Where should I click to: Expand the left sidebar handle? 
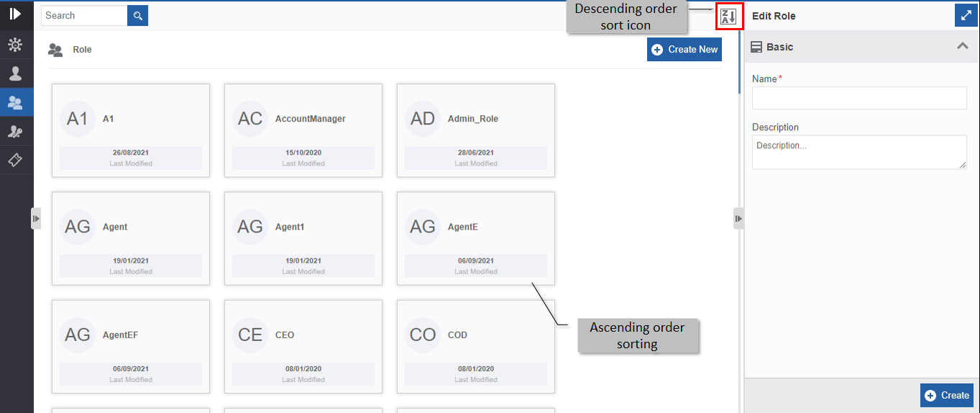36,218
